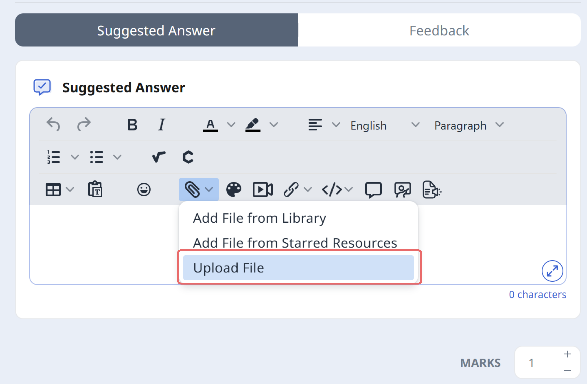Expand the font color dropdown arrow
The height and width of the screenshot is (385, 588).
tap(231, 125)
